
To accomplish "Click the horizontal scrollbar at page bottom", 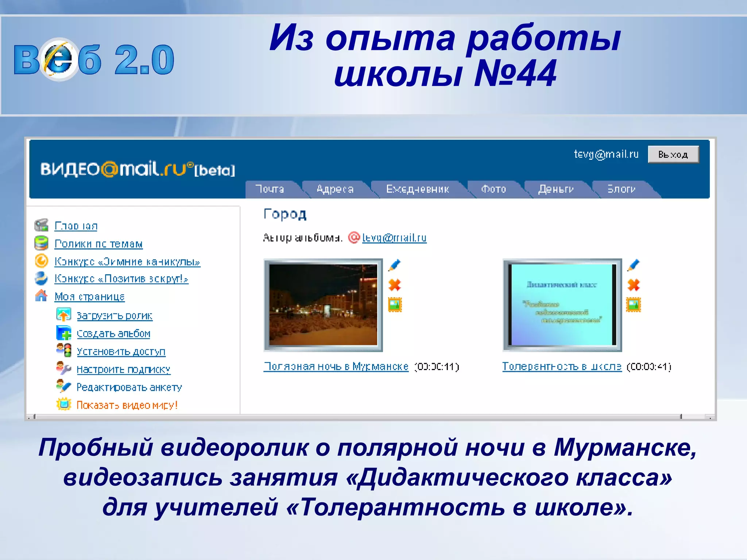I will tap(357, 416).
